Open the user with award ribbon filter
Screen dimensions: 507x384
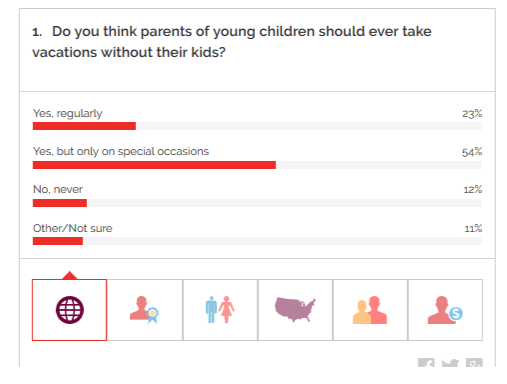click(145, 310)
